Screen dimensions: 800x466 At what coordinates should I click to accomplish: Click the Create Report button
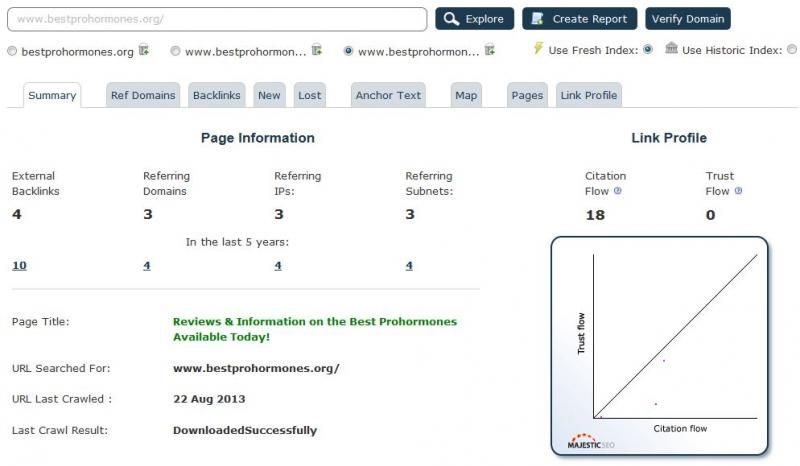point(580,19)
